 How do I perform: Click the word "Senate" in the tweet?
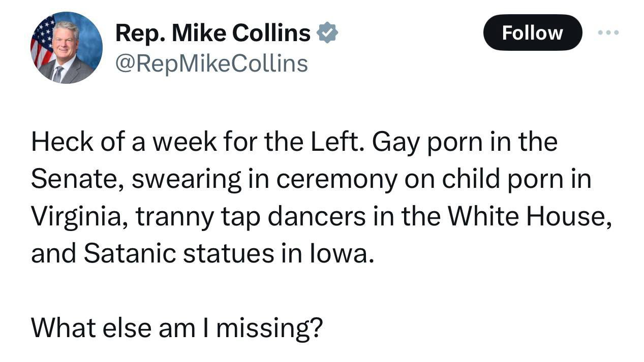point(75,179)
